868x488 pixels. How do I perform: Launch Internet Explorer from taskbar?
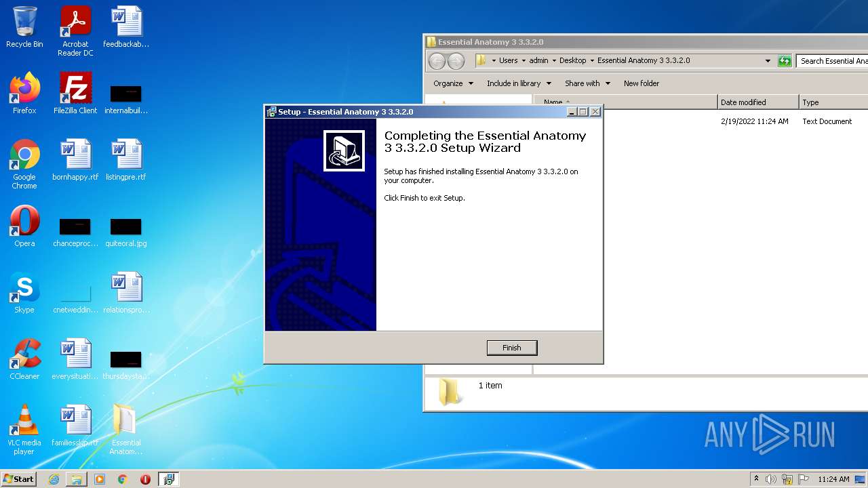[x=54, y=479]
